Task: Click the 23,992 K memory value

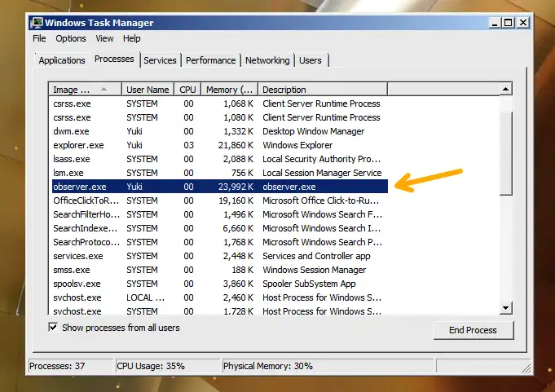Action: click(x=236, y=187)
